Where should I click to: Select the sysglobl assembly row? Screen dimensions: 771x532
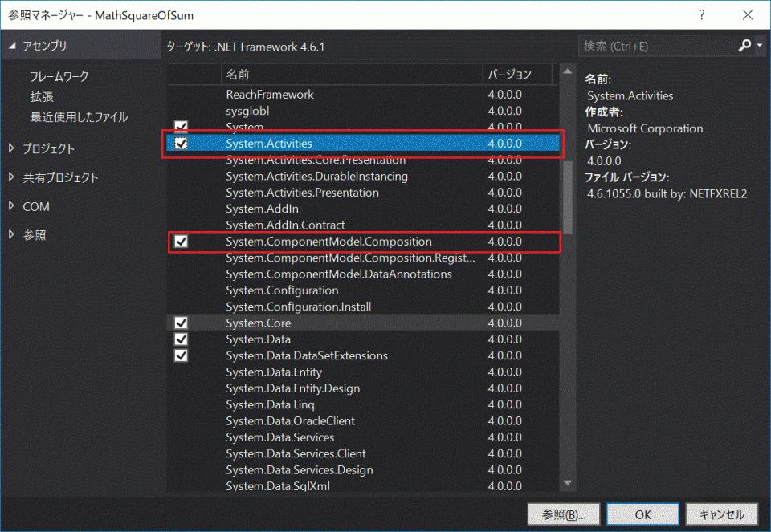(363, 111)
